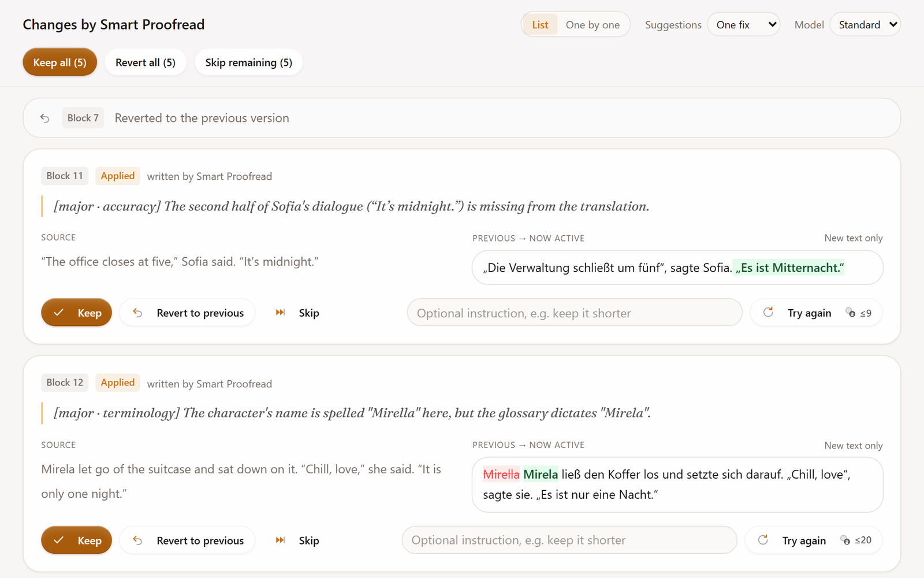Click the checkmark icon on Block 12 Keep button

(x=59, y=540)
